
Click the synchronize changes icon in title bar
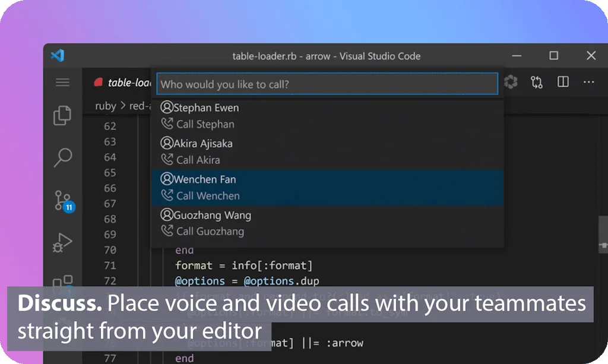[x=537, y=83]
